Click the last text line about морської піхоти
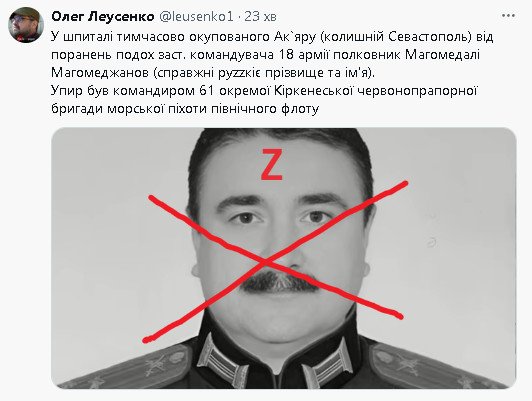Viewport: 532px width, 401px height. 185,109
